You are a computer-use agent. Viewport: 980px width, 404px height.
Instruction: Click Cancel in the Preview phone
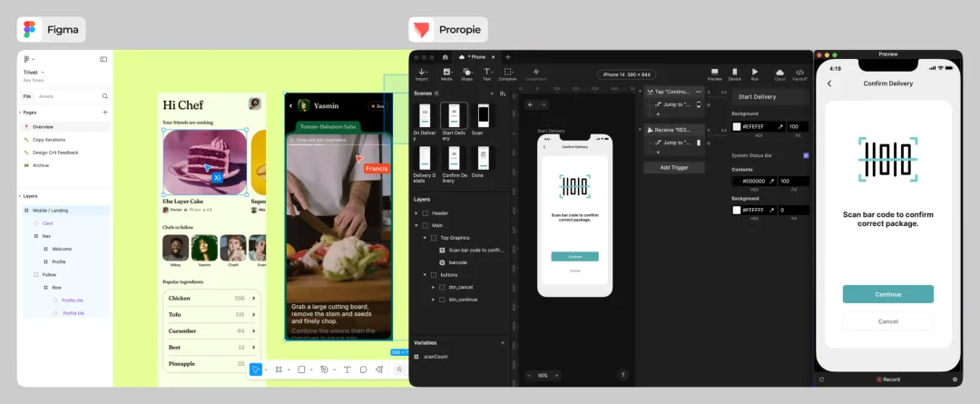[887, 321]
